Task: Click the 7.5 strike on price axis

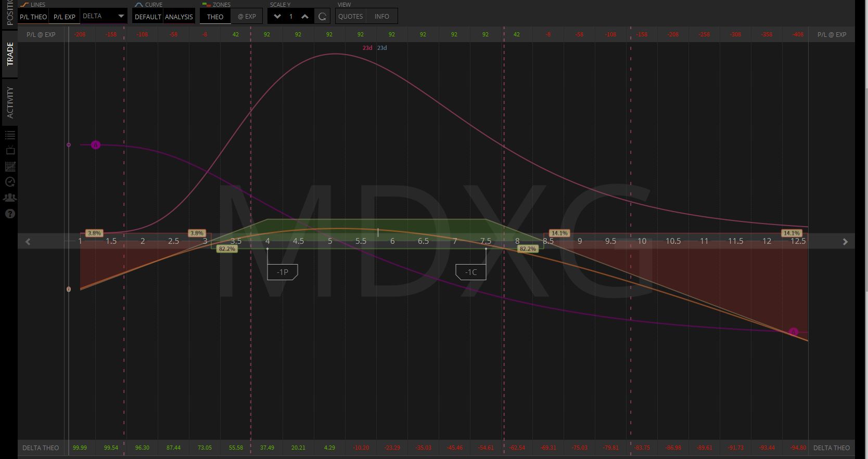Action: tap(486, 241)
